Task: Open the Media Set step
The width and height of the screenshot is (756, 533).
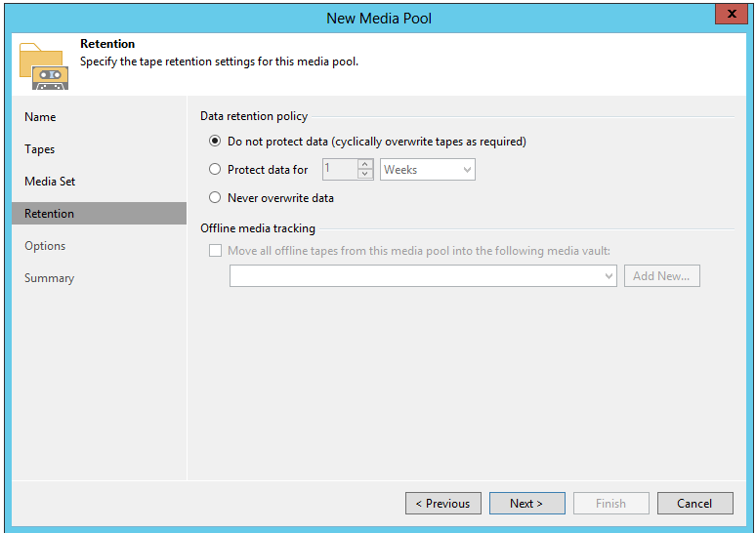Action: click(50, 182)
